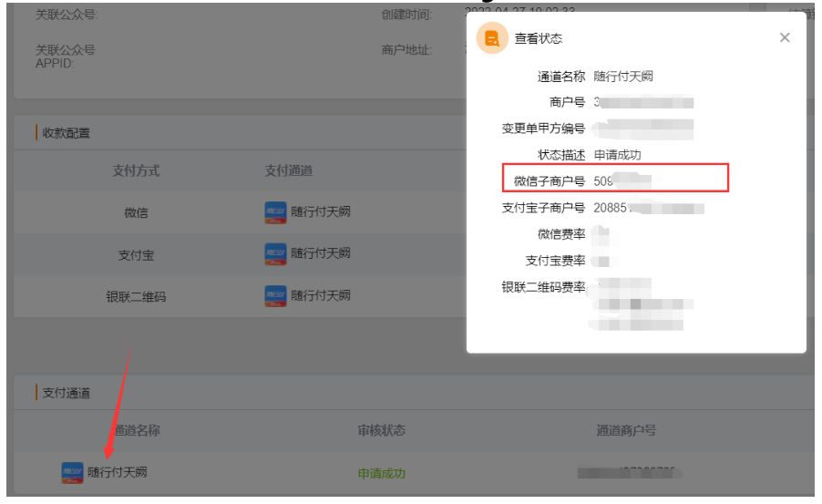Click the 随行付 logo under 通道名称 column

coord(72,472)
